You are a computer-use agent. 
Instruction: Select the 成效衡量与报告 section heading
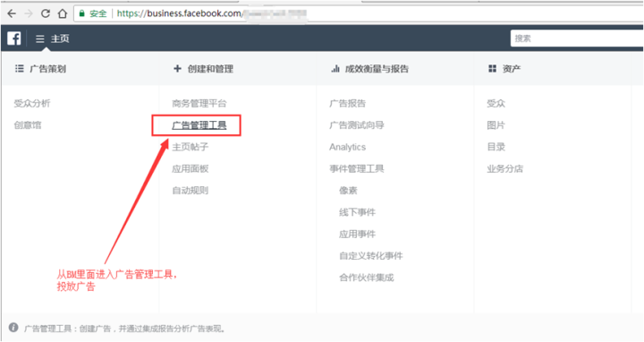coord(377,69)
